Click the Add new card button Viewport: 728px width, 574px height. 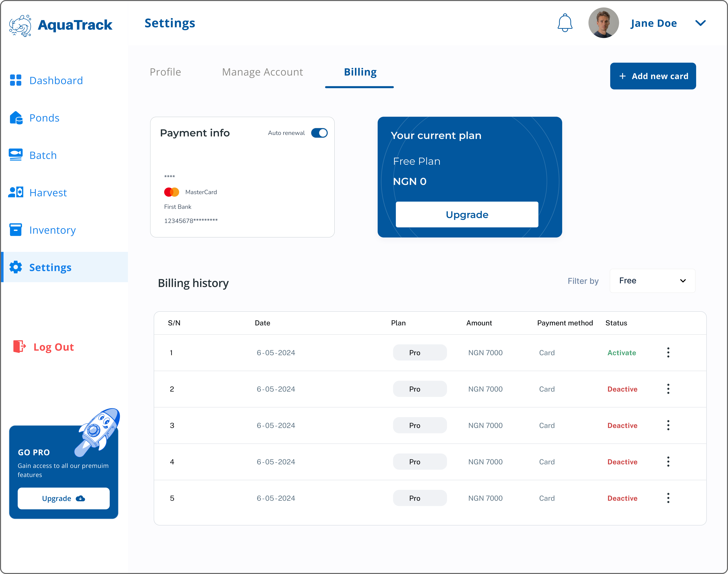pos(653,76)
